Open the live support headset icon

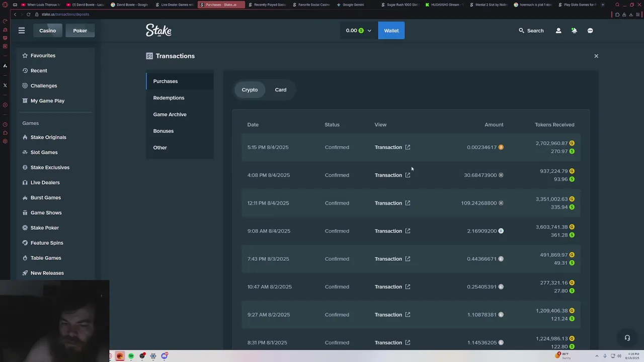[627, 338]
